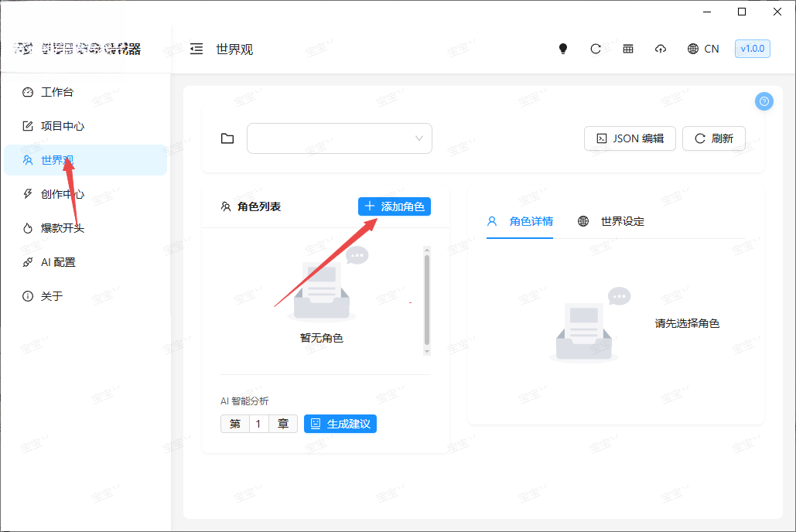Click the folder icon beside project selector
Screen dimensions: 796x532
227,138
